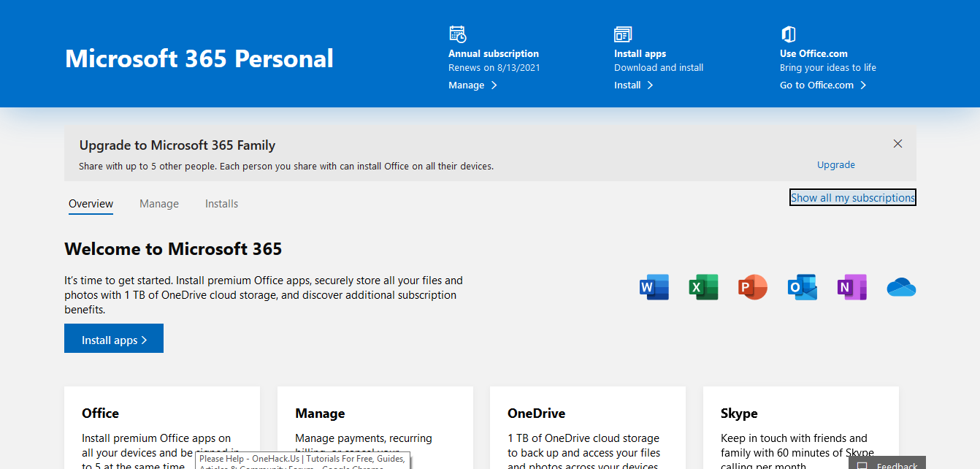Image resolution: width=980 pixels, height=469 pixels.
Task: Click Manage link under Annual subscription
Action: [472, 85]
